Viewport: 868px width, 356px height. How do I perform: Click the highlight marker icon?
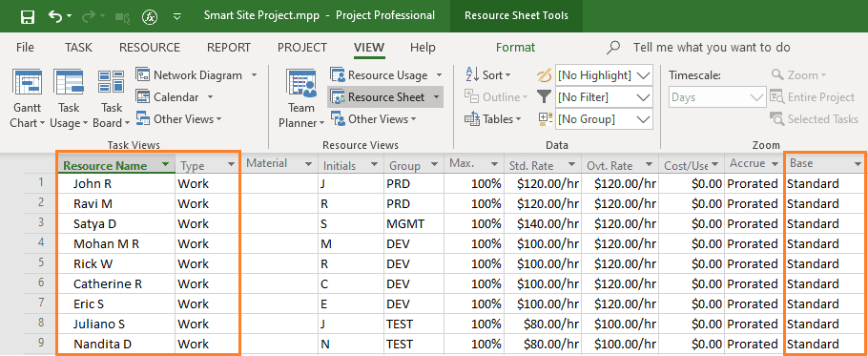click(x=545, y=75)
